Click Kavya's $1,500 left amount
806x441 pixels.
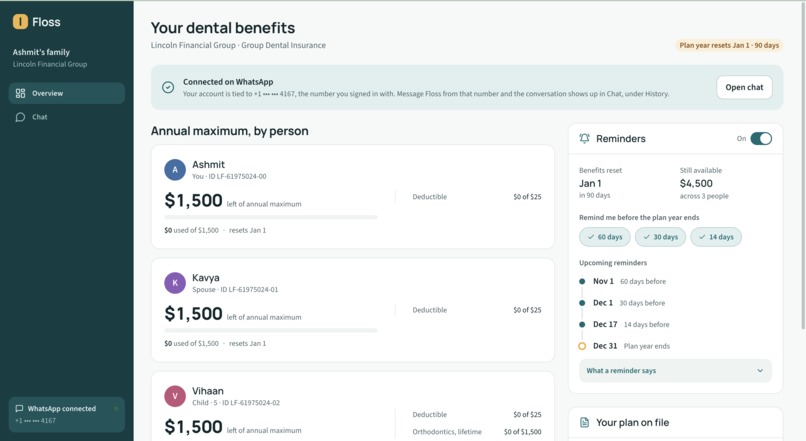(193, 314)
